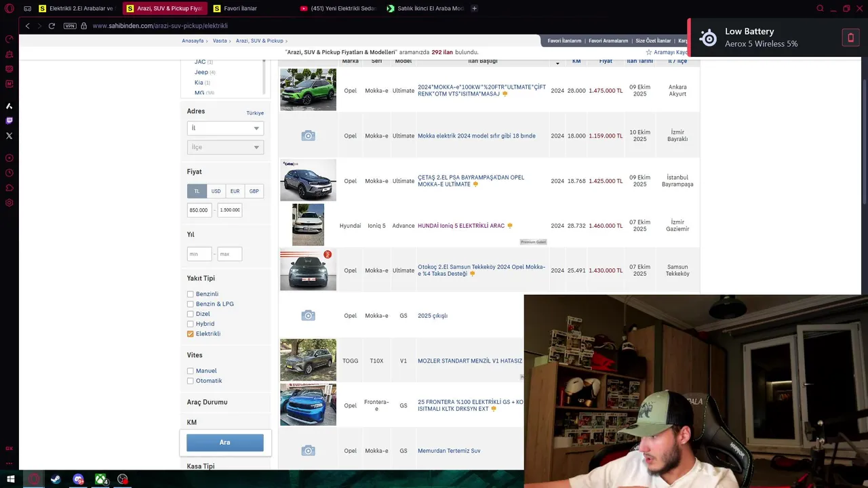Go back with the browser back arrow

tap(27, 26)
